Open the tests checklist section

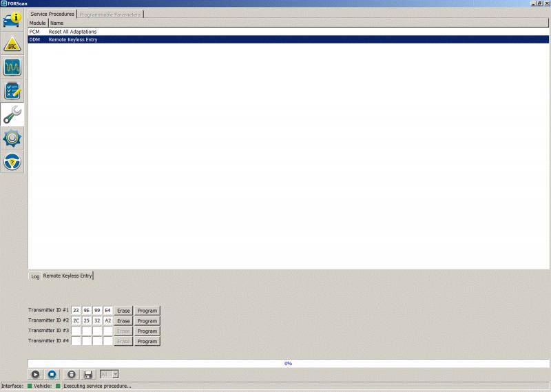(x=12, y=90)
